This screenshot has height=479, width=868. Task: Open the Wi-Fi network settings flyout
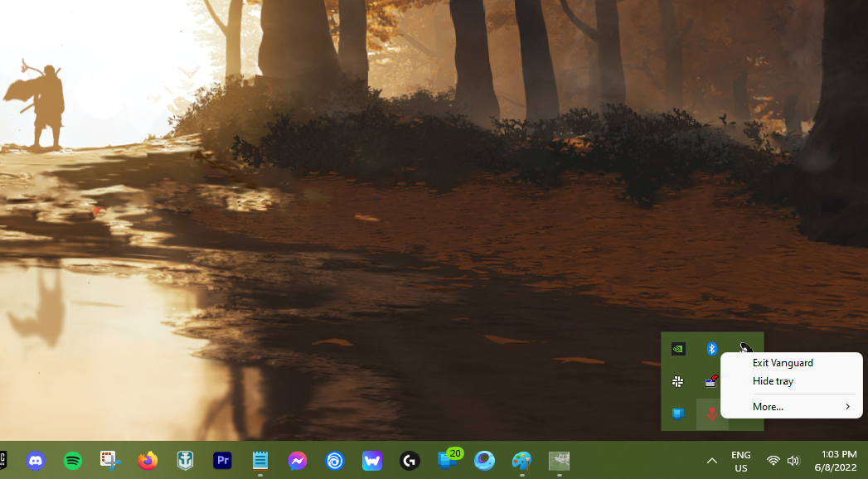point(773,461)
